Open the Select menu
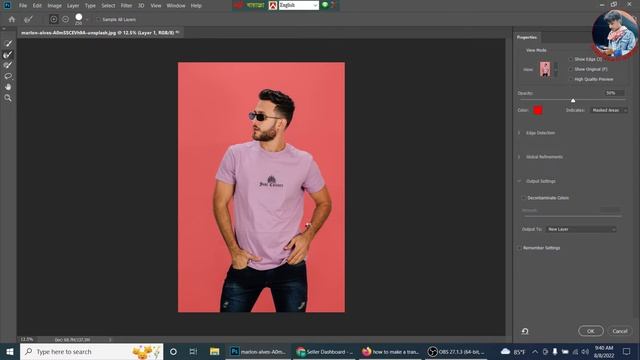640x360 pixels. (108, 6)
